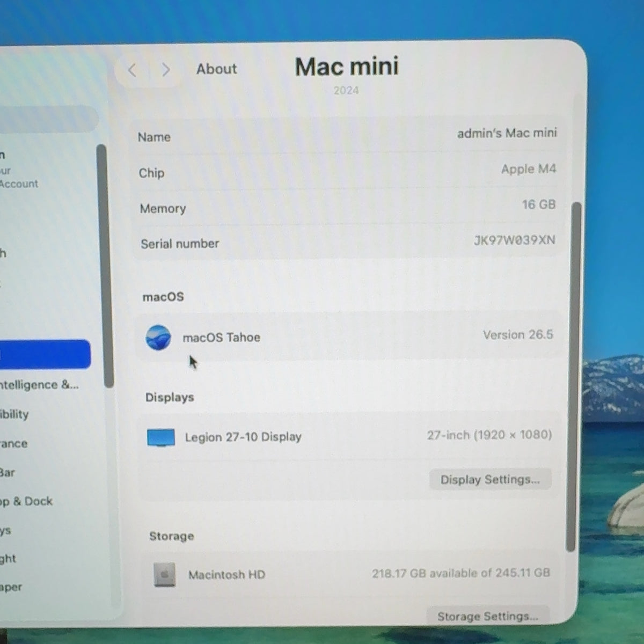This screenshot has height=644, width=644.
Task: Click the "Mac mini" heading
Action: click(347, 67)
